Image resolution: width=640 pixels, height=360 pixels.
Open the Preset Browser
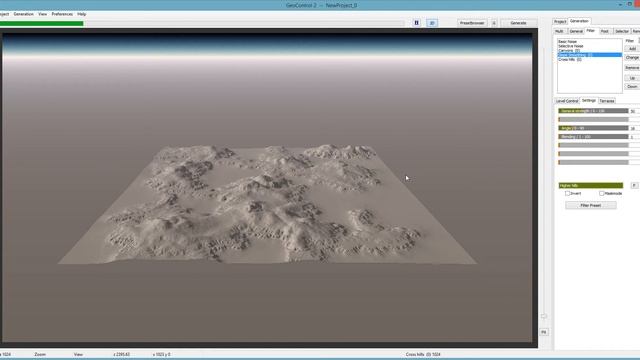(x=472, y=23)
